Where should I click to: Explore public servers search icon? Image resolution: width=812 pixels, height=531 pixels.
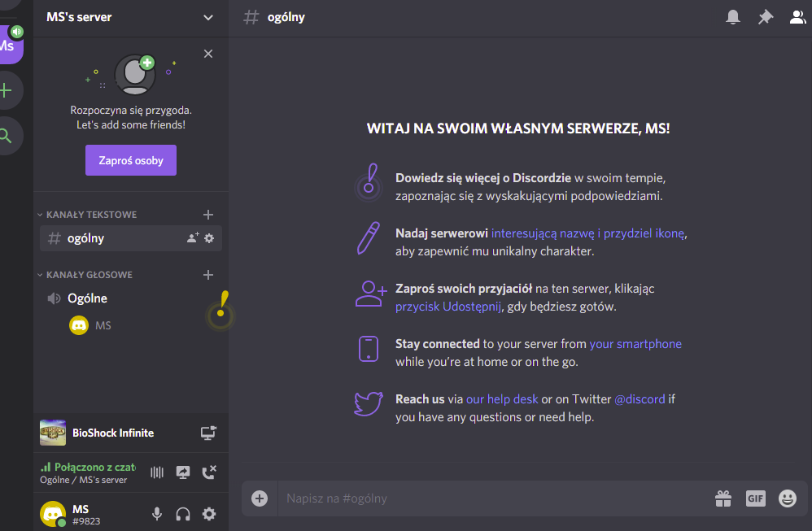point(7,136)
